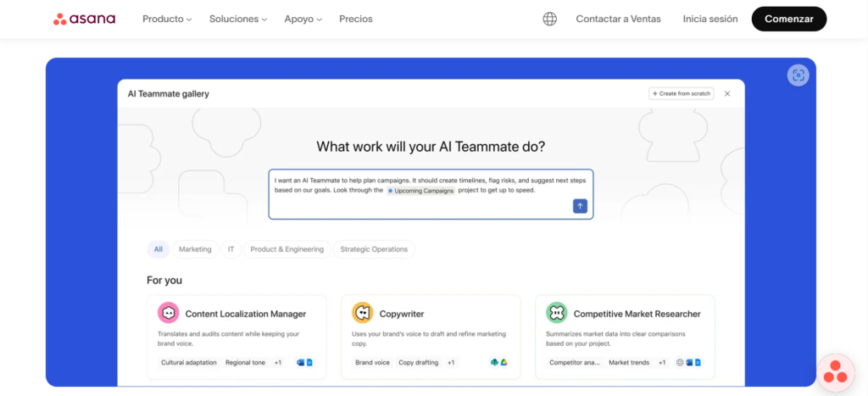
Task: Open the Content Localization Manager card title
Action: tap(246, 314)
